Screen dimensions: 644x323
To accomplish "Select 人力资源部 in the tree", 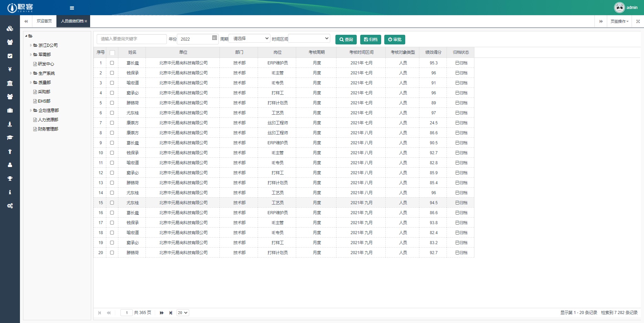I will pyautogui.click(x=48, y=119).
